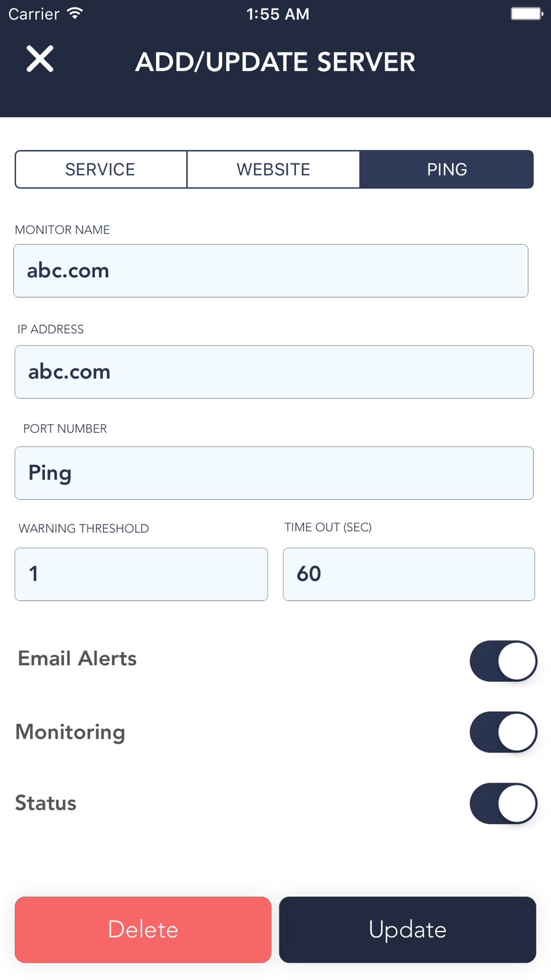Open the Port Number field showing Ping
The width and height of the screenshot is (551, 980).
[274, 473]
